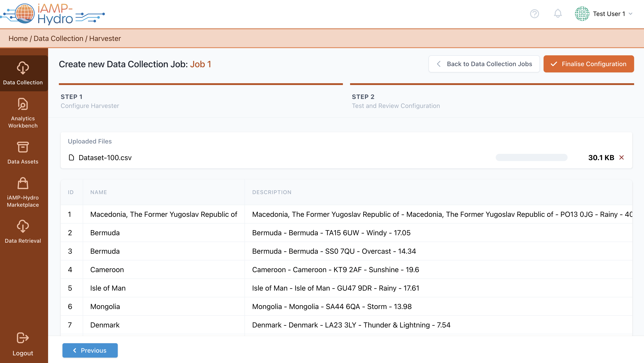Open notifications bell icon
Image resolution: width=644 pixels, height=363 pixels.
[x=557, y=14]
